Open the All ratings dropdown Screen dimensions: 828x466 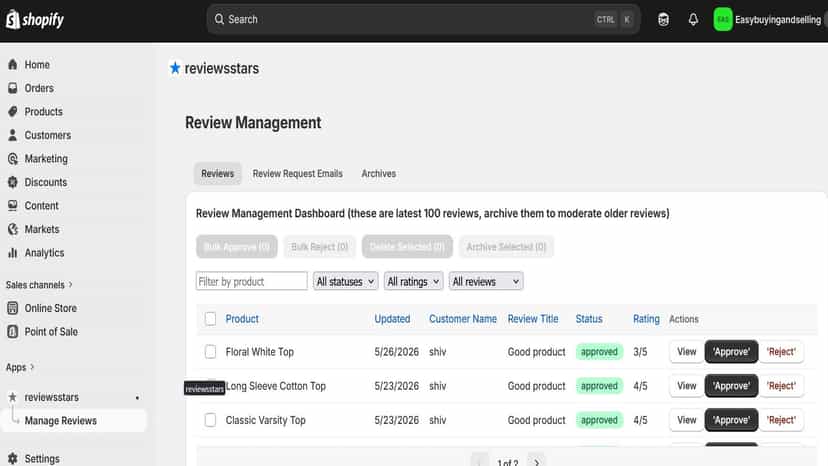(413, 282)
